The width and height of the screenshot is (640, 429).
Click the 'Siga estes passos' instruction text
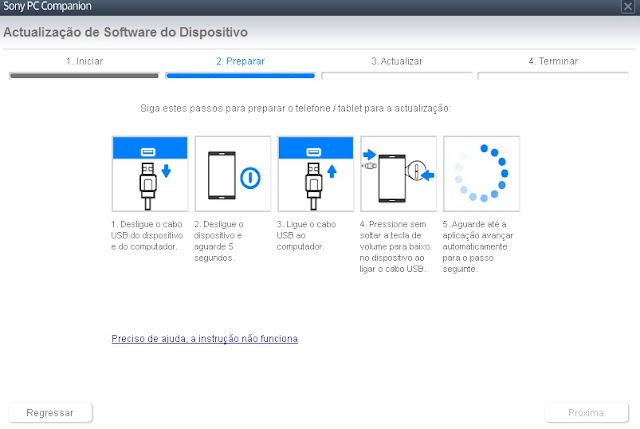[x=296, y=109]
